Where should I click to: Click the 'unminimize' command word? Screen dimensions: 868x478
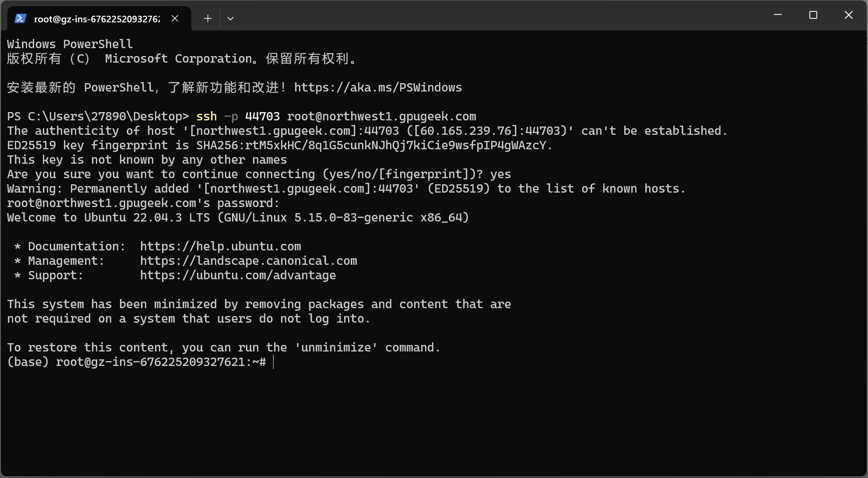pyautogui.click(x=336, y=348)
